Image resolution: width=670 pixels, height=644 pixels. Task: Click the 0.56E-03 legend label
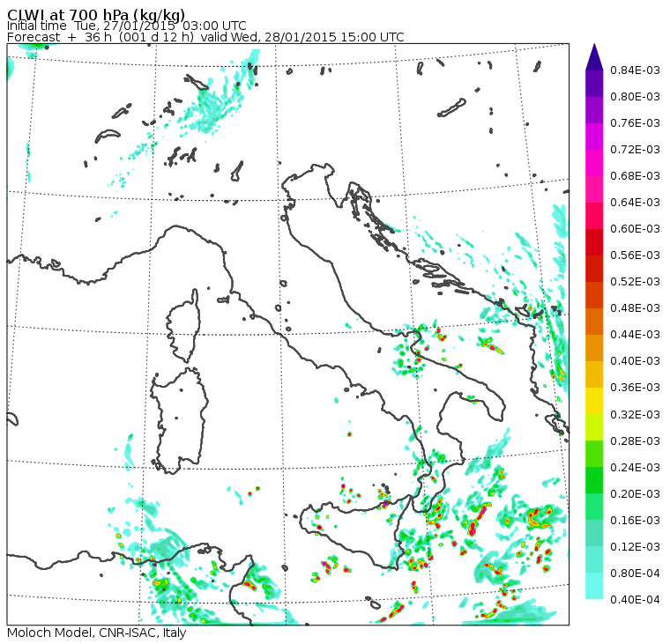(635, 255)
